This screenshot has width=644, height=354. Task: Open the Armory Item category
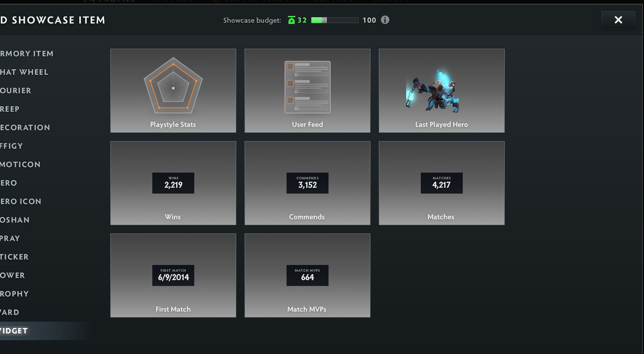point(27,54)
